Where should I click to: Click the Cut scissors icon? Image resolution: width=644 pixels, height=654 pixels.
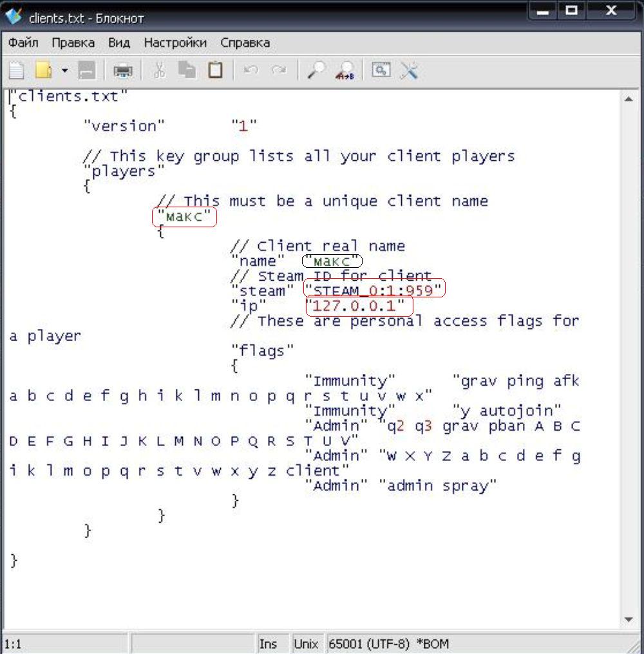pyautogui.click(x=160, y=70)
